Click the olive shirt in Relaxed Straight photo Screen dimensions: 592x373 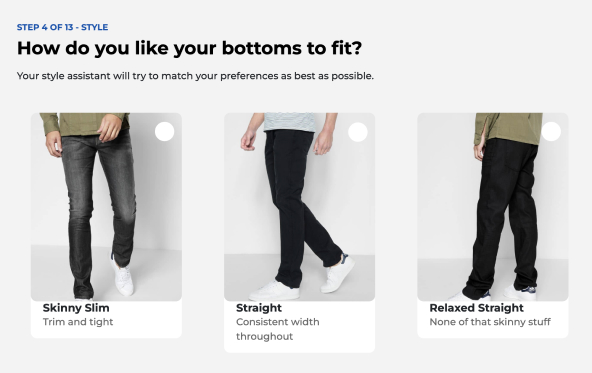coord(508,128)
